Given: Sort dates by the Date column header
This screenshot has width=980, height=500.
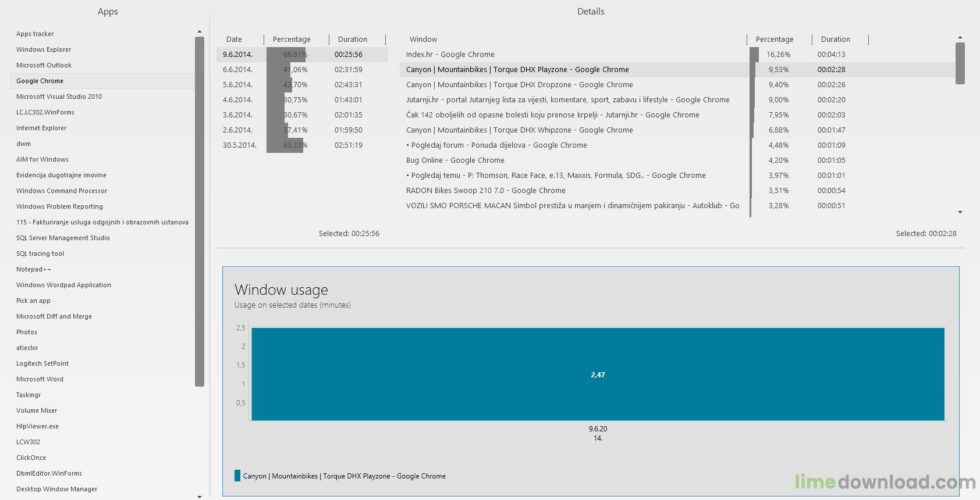Looking at the screenshot, I should (234, 40).
